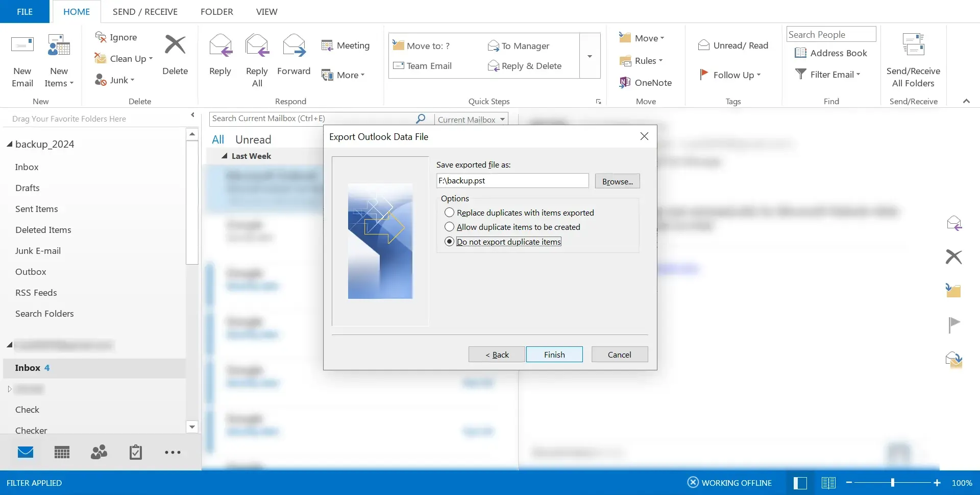Open the Address Book
Image resolution: width=980 pixels, height=495 pixels.
coord(831,53)
